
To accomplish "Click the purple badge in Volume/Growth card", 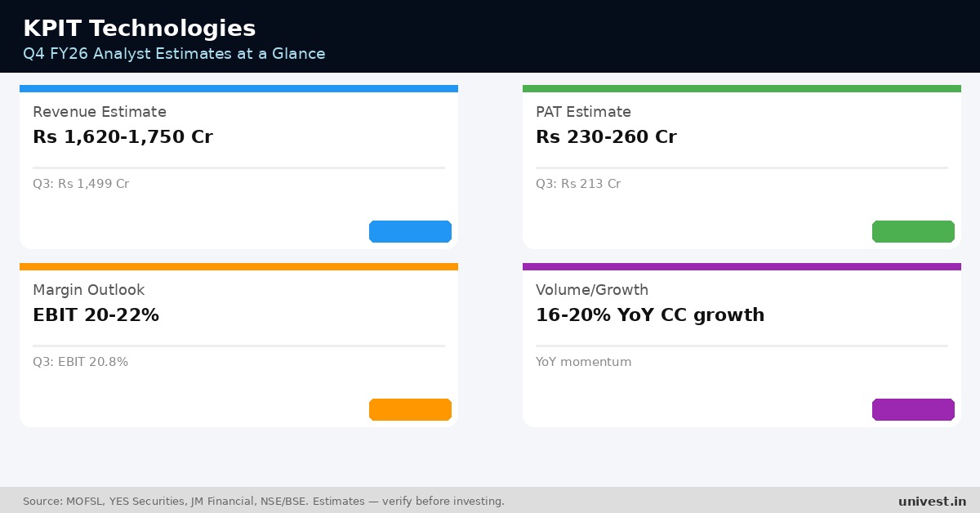I will tap(913, 409).
